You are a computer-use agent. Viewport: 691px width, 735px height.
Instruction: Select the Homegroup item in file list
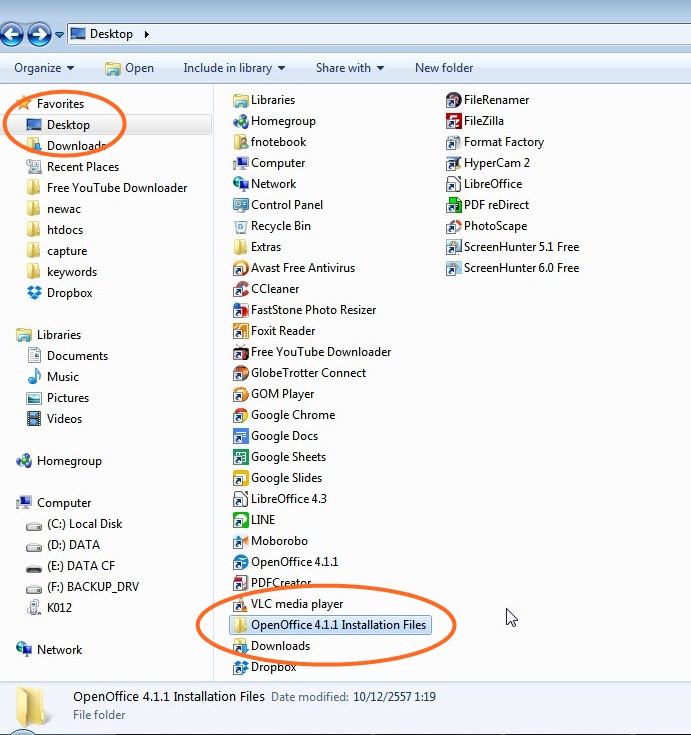[274, 121]
